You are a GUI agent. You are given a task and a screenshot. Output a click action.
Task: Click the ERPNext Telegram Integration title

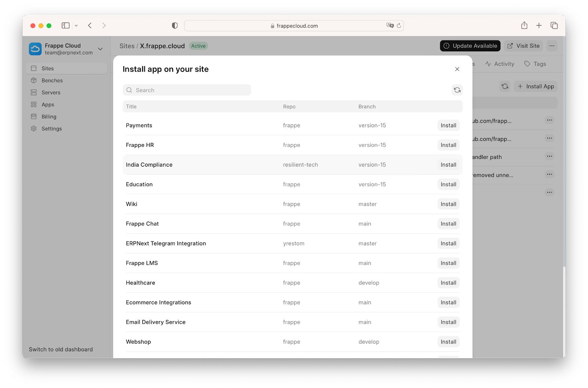coord(166,243)
